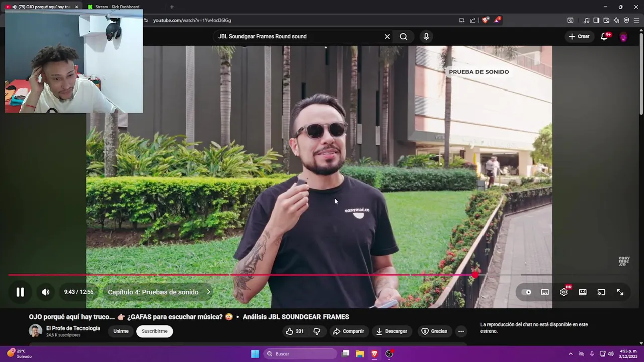The image size is (644, 362).
Task: Expand the 'Capítulo 4: Pruebas de sonido' chapter
Action: pyautogui.click(x=159, y=292)
